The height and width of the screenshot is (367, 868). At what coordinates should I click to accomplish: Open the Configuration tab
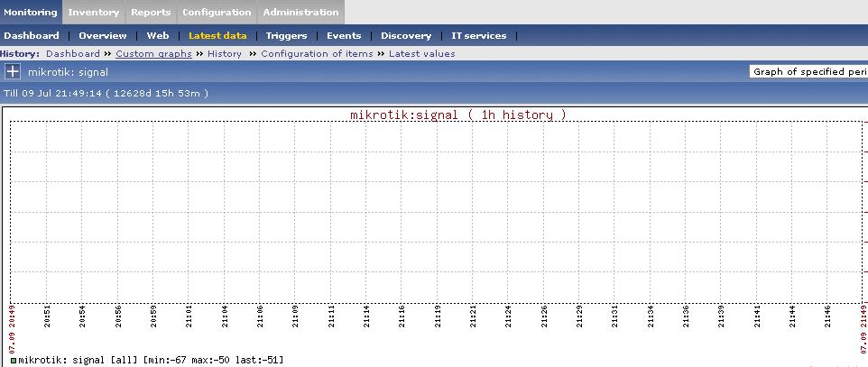click(217, 13)
